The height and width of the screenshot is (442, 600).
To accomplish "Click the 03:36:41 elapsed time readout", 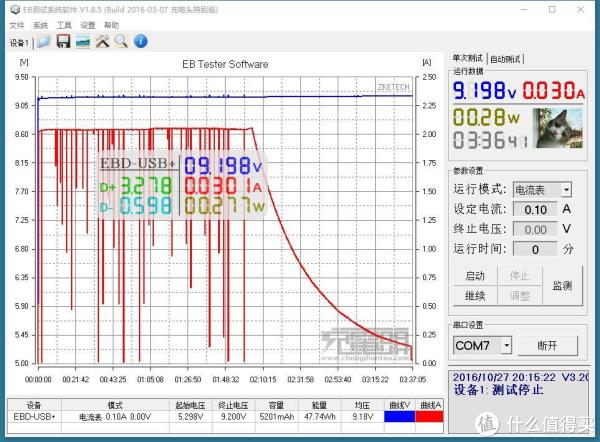I will (491, 140).
